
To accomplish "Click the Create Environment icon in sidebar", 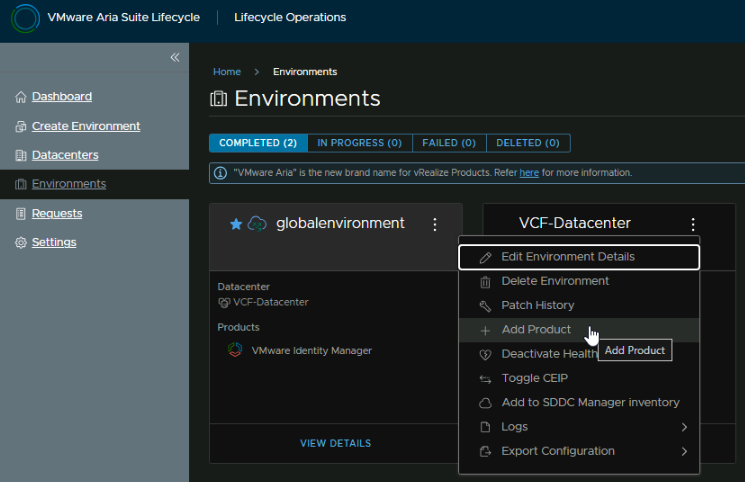I will pos(20,126).
